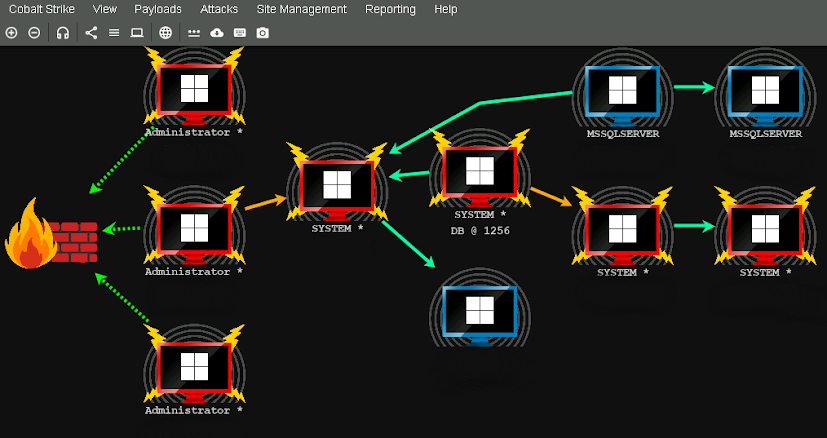Open the Cobalt Strike menu
Screen dimensions: 827x438
click(x=42, y=9)
